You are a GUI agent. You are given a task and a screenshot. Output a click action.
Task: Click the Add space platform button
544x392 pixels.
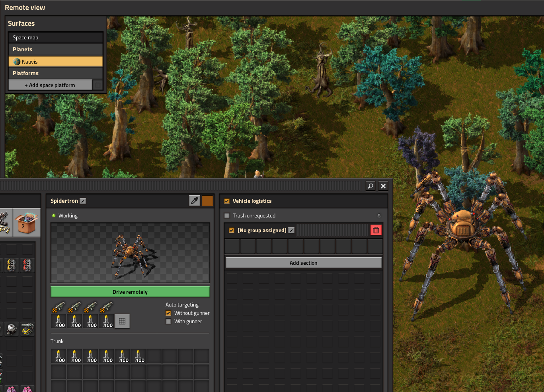(50, 85)
